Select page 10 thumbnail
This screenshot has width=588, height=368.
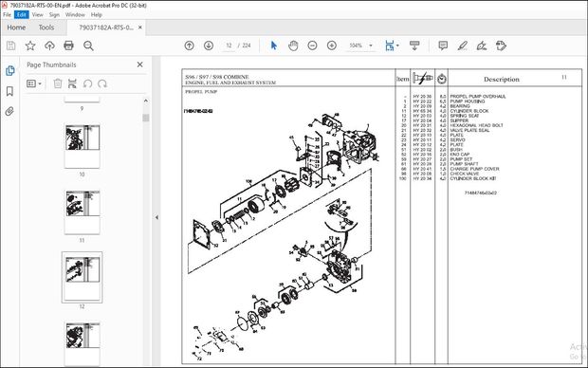(83, 147)
